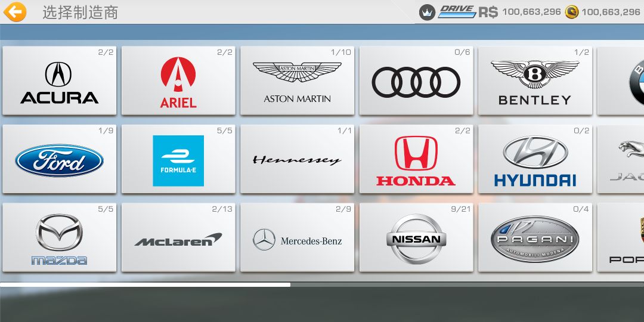Image resolution: width=644 pixels, height=322 pixels.
Task: Click the 2/13 count on McLaren
Action: [222, 209]
